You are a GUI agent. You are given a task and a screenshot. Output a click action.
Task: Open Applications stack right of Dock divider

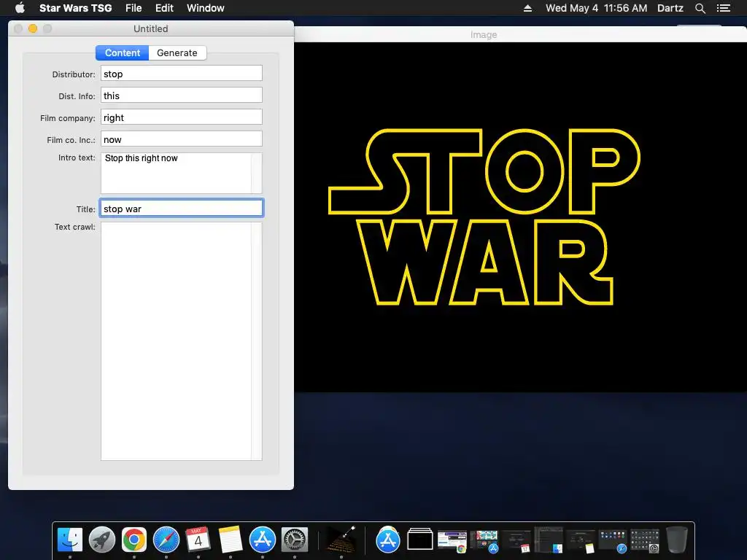pyautogui.click(x=388, y=540)
